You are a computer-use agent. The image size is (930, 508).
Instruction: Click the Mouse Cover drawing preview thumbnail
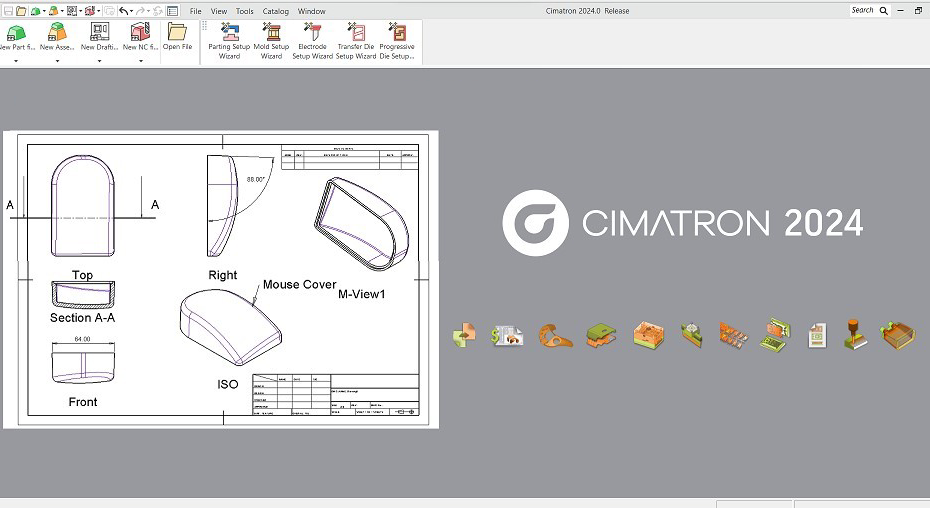pos(221,280)
